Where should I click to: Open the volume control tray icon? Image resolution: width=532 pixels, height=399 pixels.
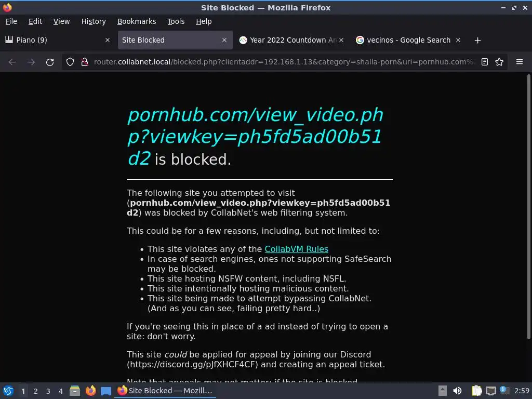click(x=457, y=391)
